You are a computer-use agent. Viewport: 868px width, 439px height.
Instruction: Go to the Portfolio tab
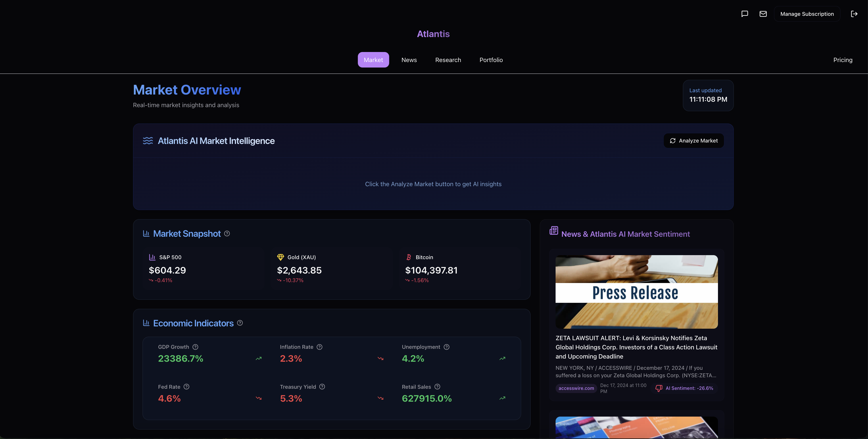(x=491, y=60)
